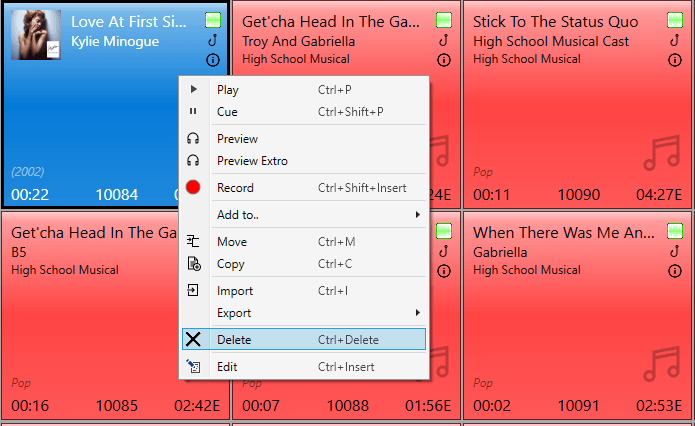Choose Delete from the context menu
Viewport: 695px width, 426px height.
click(304, 340)
